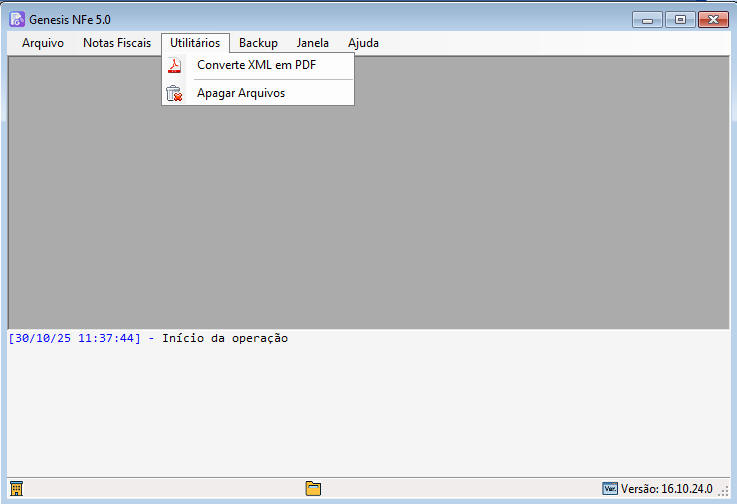Open the Ajuda menu
737x504 pixels.
point(363,43)
